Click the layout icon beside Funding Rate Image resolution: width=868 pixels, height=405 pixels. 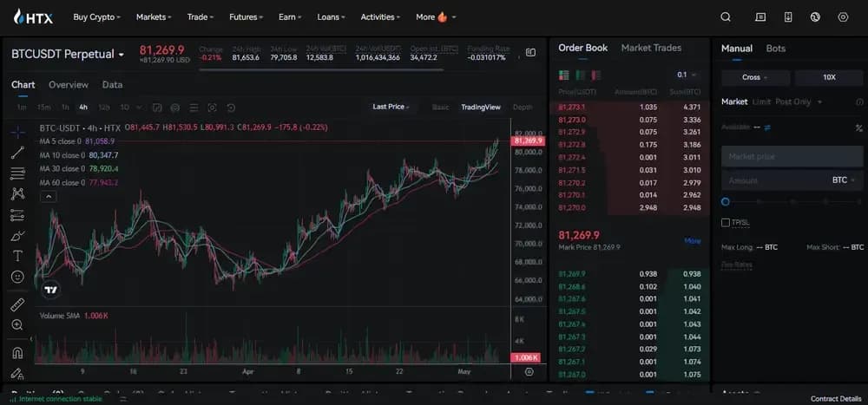coord(531,53)
